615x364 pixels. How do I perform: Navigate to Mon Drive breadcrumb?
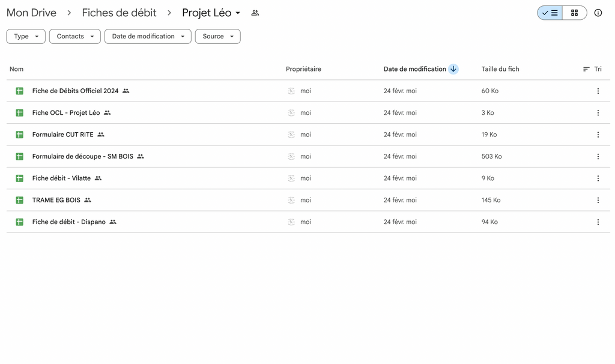point(31,13)
